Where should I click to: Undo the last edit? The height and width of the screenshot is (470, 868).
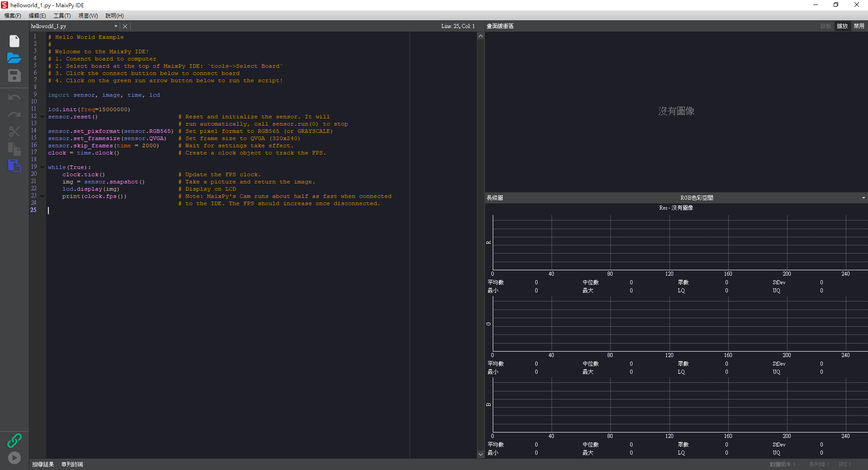point(14,97)
